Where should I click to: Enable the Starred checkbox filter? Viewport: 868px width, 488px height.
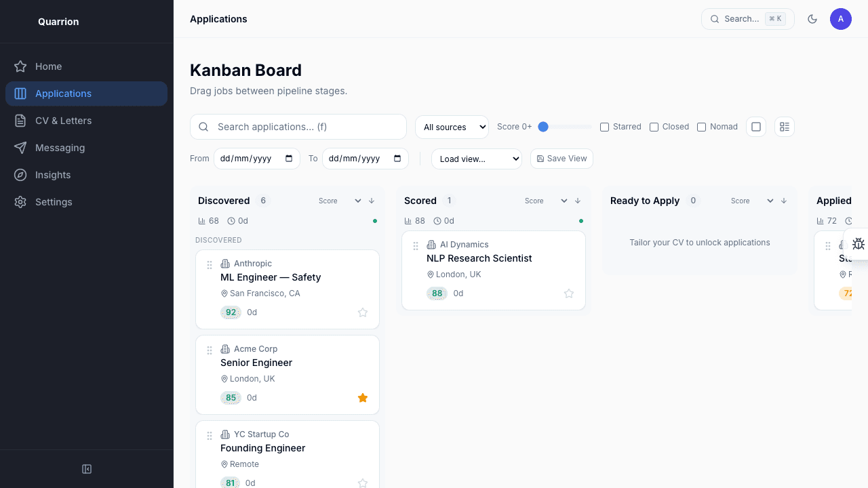pos(604,127)
